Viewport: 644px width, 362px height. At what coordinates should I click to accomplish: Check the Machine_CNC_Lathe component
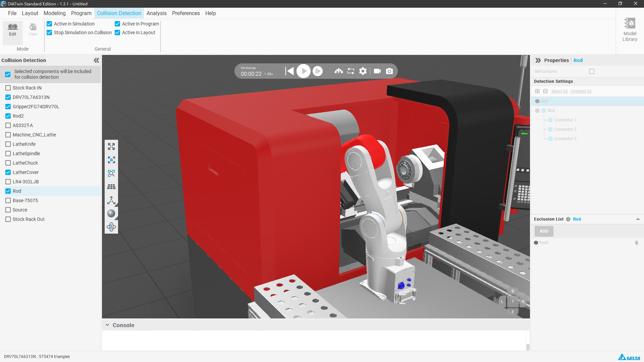click(8, 135)
